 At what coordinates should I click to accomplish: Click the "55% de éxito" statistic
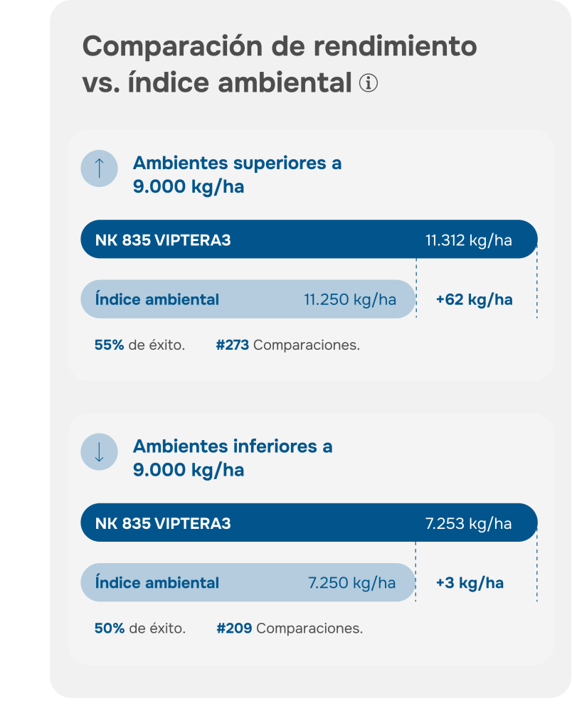point(139,346)
